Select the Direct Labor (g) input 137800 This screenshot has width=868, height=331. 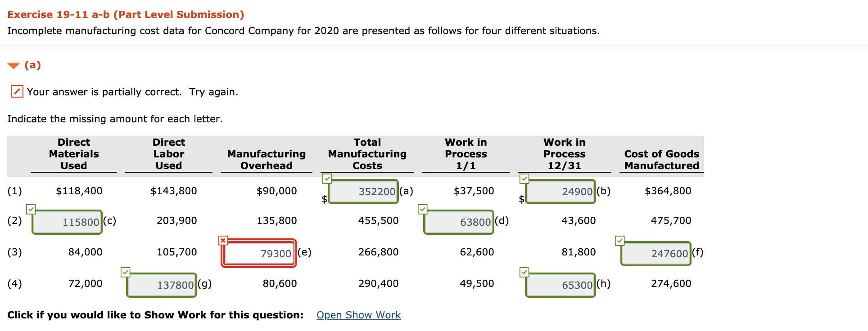click(x=162, y=285)
